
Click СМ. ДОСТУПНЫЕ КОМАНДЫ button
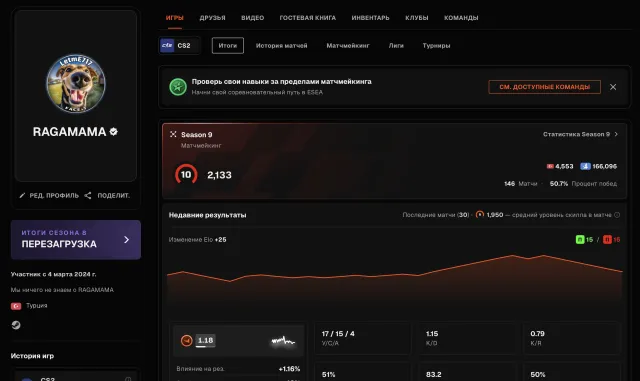544,87
